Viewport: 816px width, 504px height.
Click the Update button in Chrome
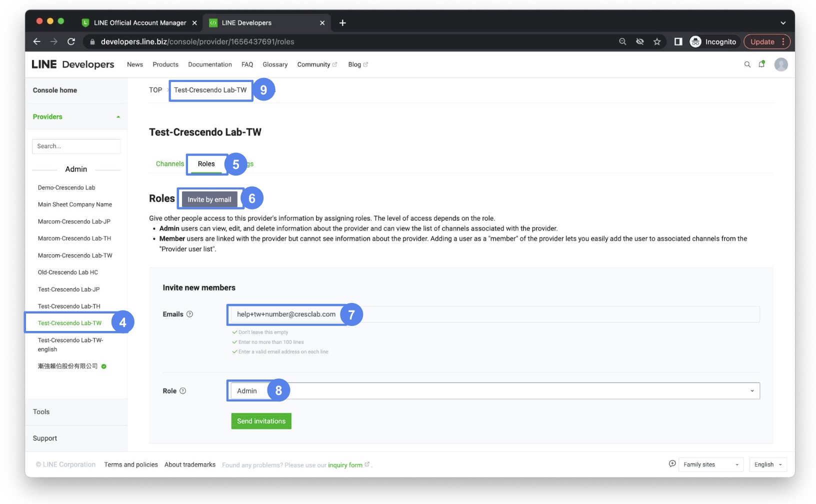pos(766,41)
